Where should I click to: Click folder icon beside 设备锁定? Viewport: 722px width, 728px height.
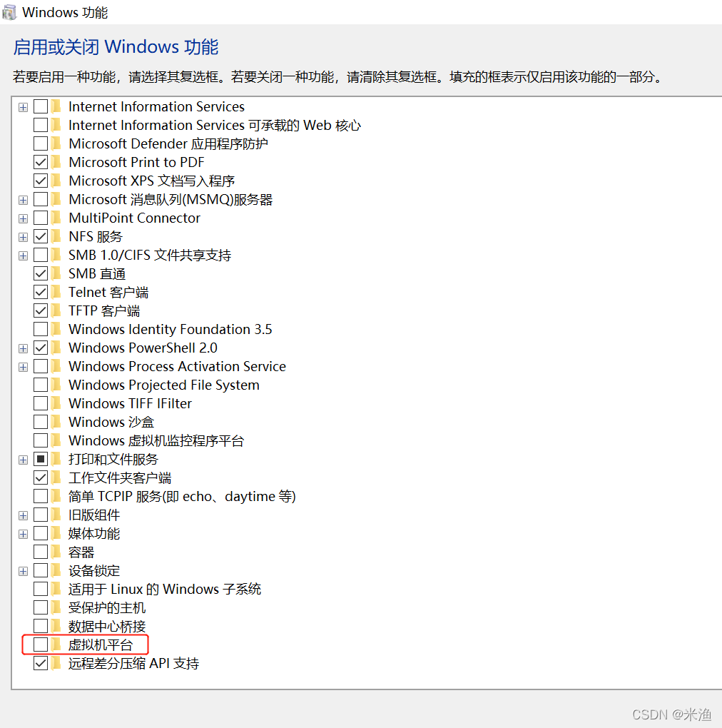(x=56, y=570)
